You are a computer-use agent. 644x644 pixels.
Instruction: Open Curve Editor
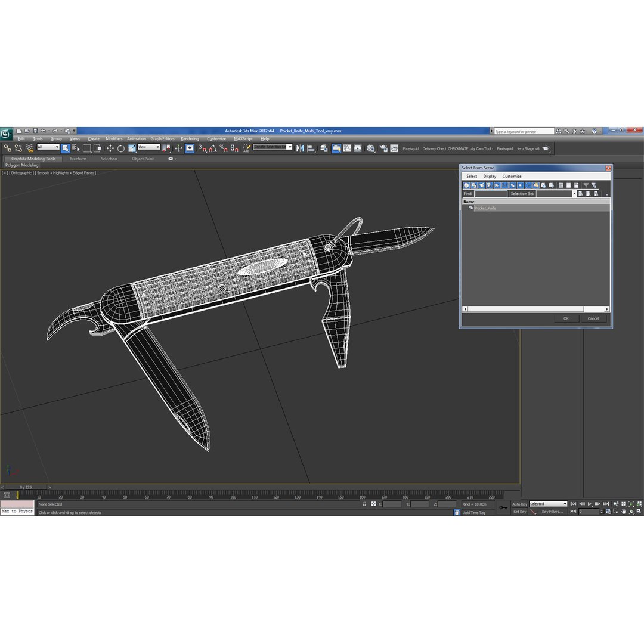click(347, 148)
